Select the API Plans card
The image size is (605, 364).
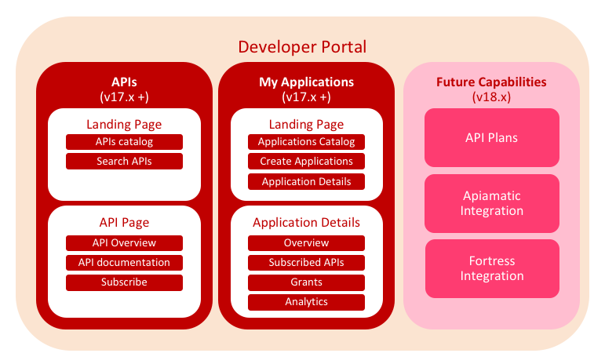[x=492, y=137]
